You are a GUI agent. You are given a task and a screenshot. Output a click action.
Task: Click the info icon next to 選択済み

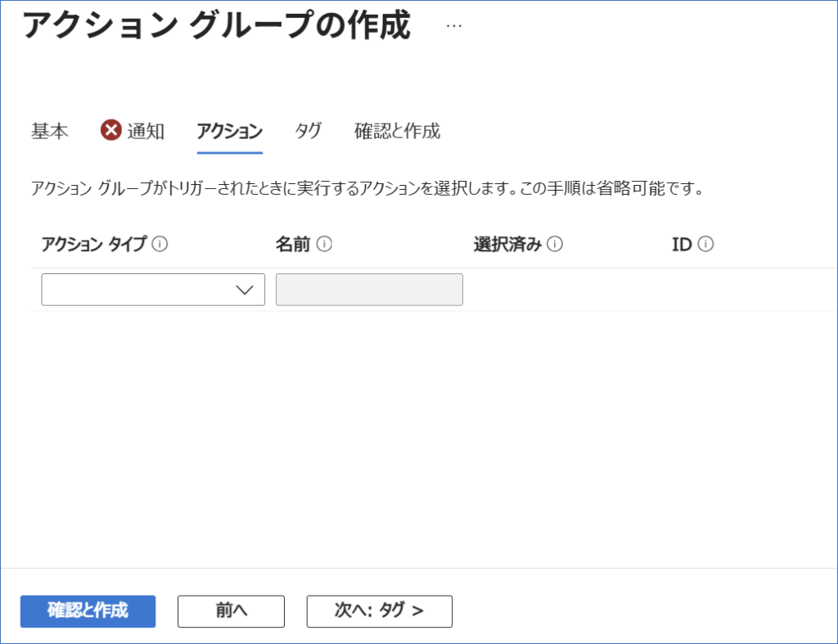point(556,244)
